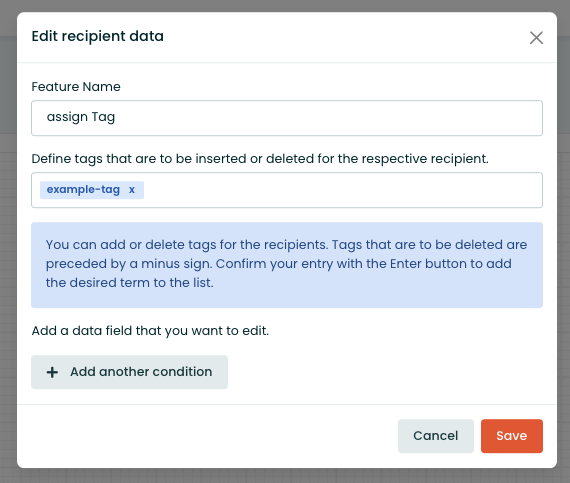This screenshot has height=483, width=570.
Task: Focus the Feature Name input field
Action: click(287, 118)
